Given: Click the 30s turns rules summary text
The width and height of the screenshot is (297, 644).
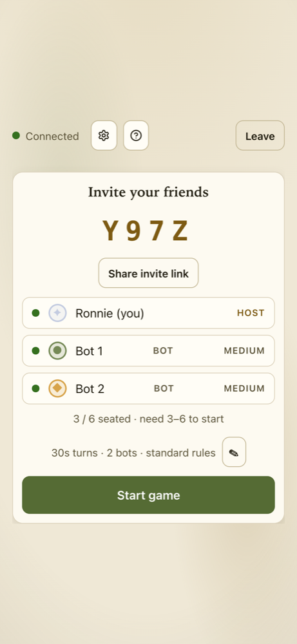Looking at the screenshot, I should (x=133, y=453).
